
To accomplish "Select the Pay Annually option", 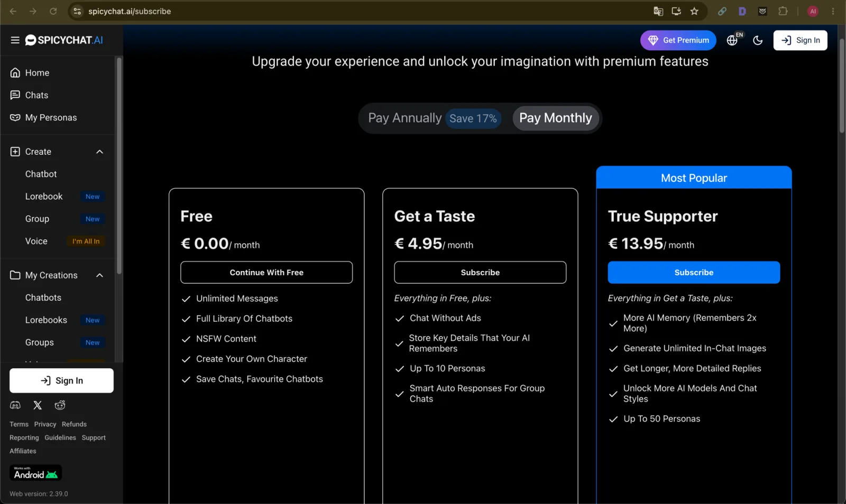I will [x=434, y=118].
